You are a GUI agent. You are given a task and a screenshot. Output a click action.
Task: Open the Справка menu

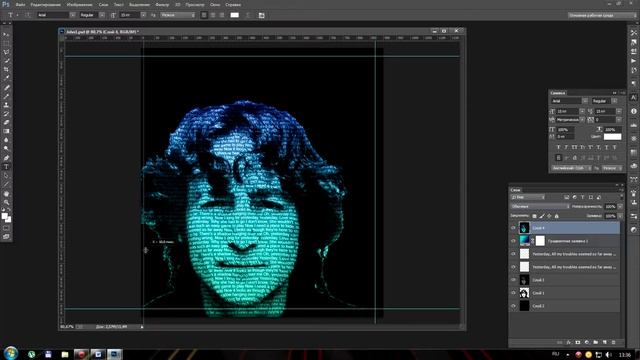coord(233,4)
